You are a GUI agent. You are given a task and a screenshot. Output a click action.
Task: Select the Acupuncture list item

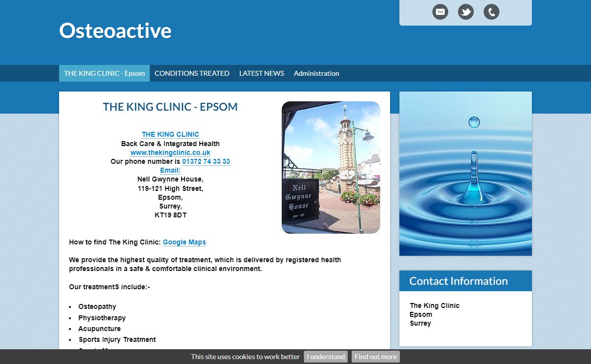point(99,329)
